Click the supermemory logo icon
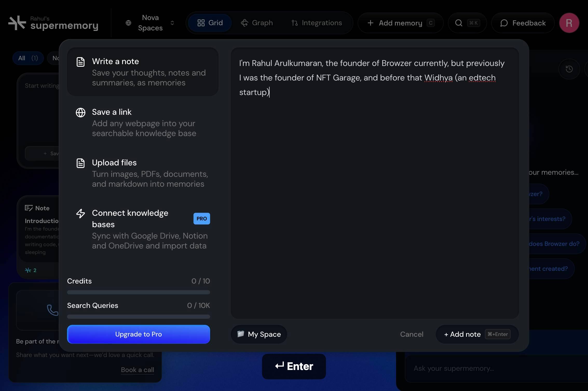Screen dimensions: 588x391 pyautogui.click(x=17, y=23)
